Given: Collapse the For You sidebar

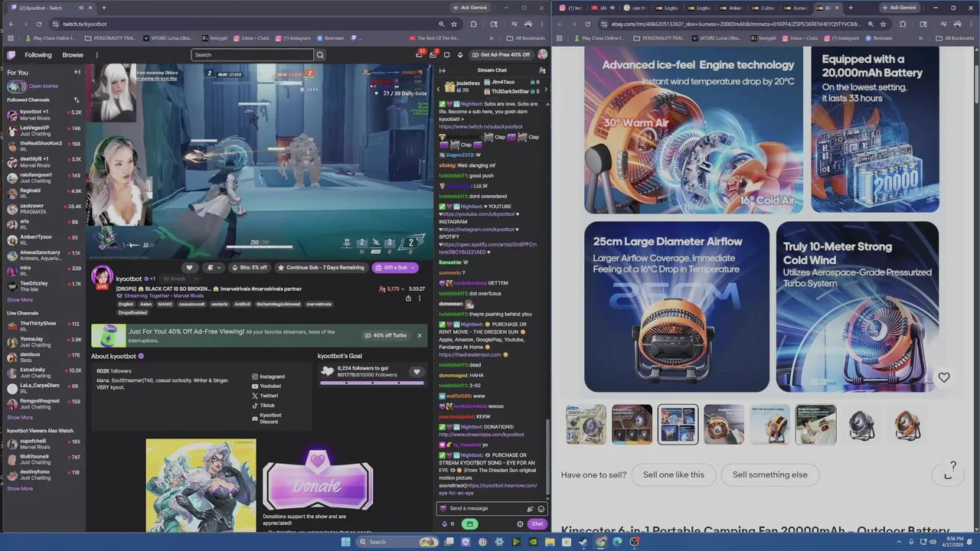Looking at the screenshot, I should [x=77, y=72].
